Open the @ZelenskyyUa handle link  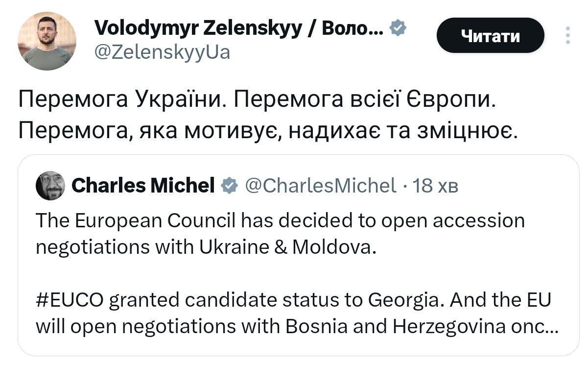click(x=161, y=51)
